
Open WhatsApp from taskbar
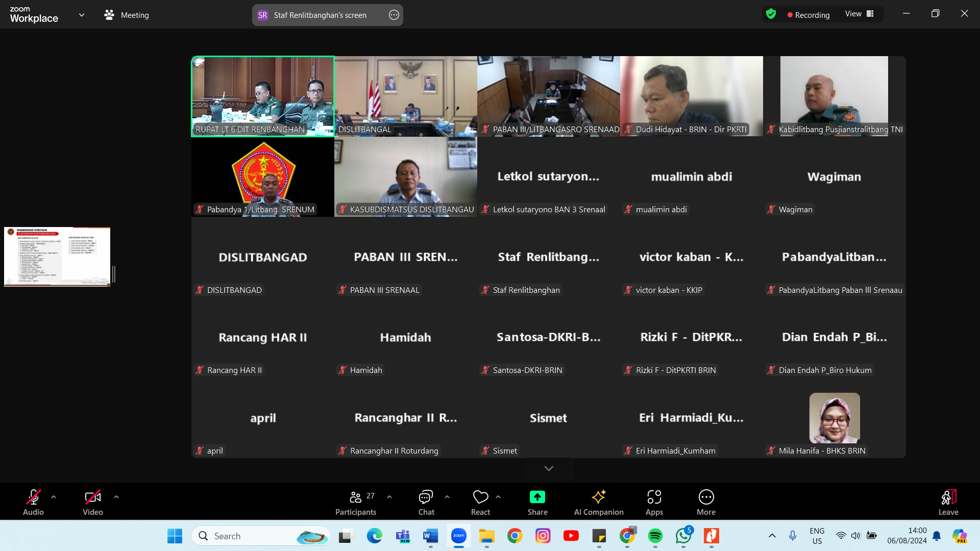[x=683, y=536]
